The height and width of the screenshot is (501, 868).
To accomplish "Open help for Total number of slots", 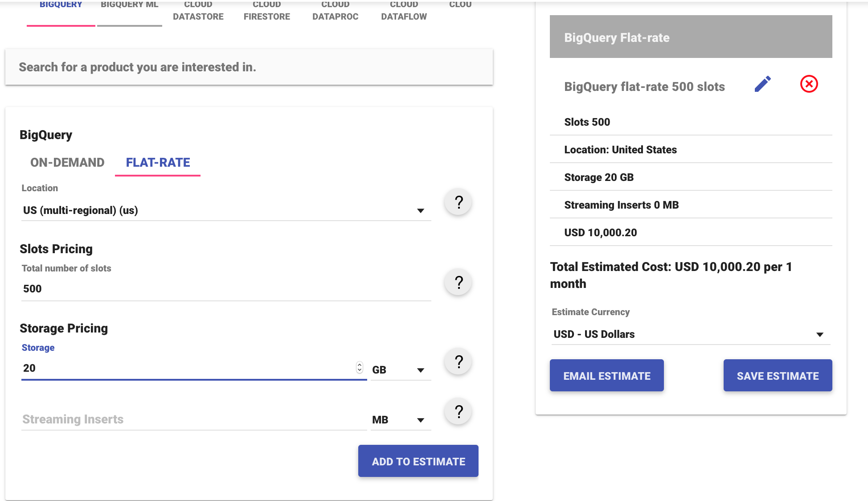I will 458,282.
